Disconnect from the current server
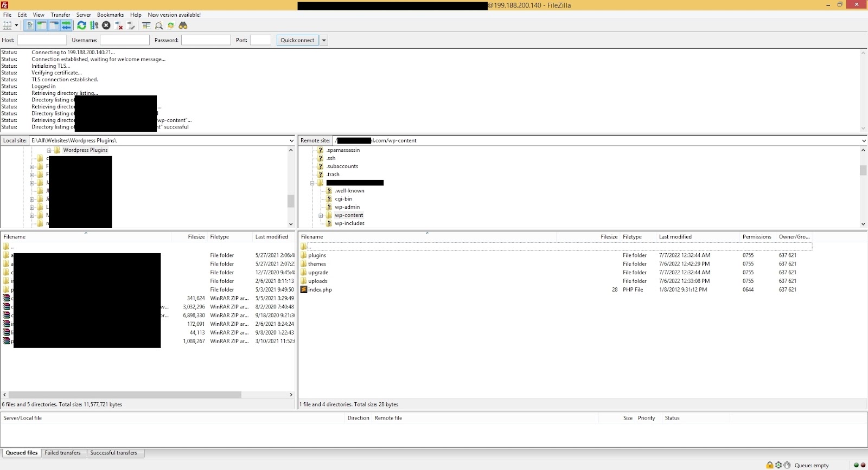 point(119,25)
